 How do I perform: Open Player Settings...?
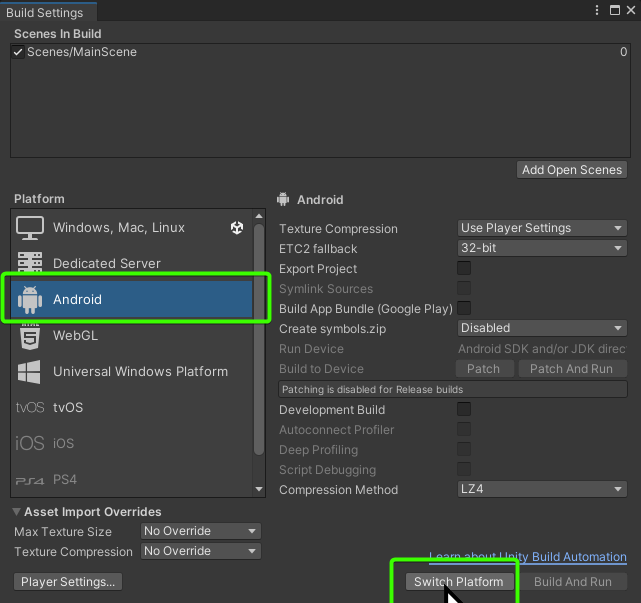[68, 582]
